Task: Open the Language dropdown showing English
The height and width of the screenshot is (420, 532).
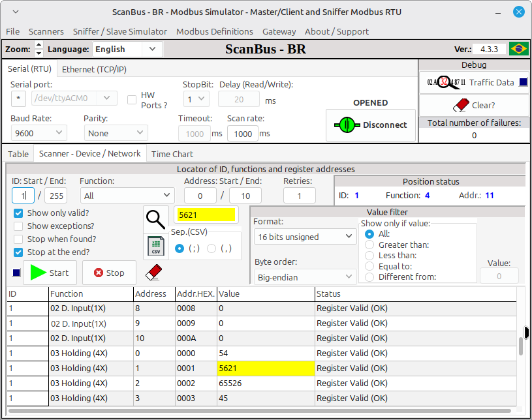Action: (127, 49)
